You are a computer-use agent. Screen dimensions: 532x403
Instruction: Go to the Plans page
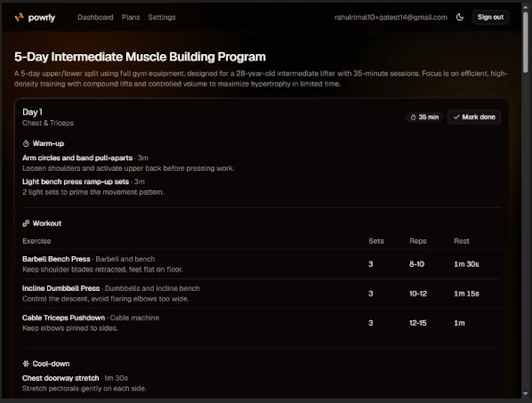tap(131, 17)
